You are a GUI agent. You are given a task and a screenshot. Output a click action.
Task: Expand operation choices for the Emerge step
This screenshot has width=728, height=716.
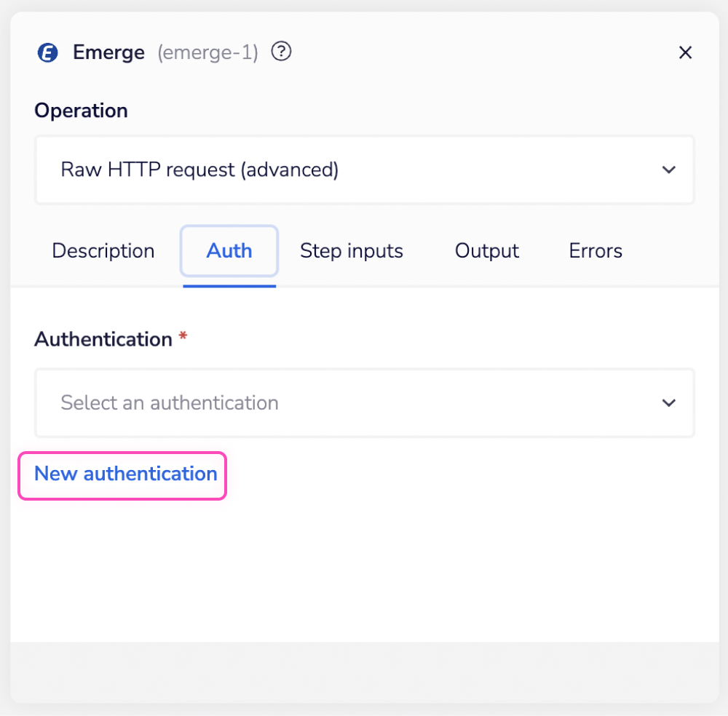(x=364, y=170)
